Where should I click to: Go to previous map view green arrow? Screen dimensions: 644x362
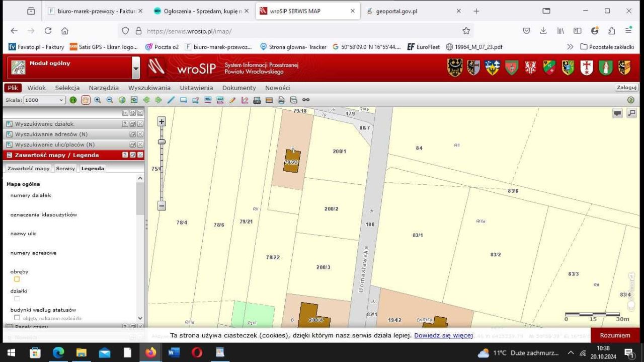click(146, 100)
